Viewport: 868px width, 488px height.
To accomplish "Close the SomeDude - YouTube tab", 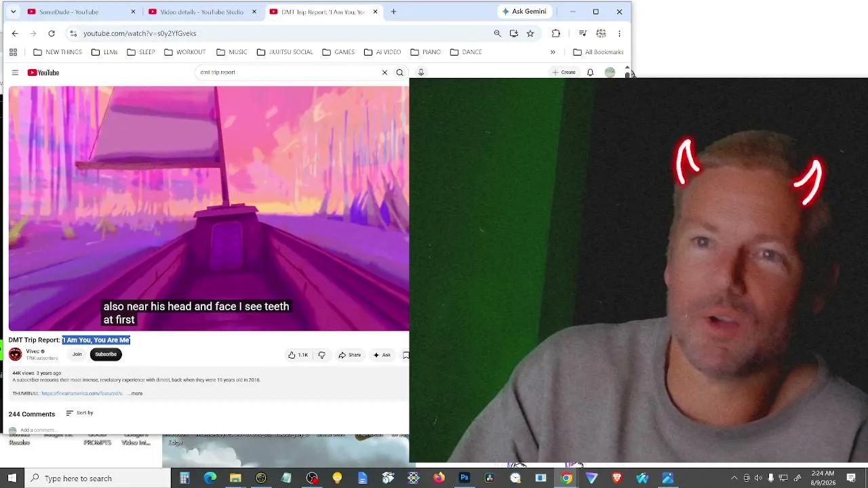I will pyautogui.click(x=133, y=12).
